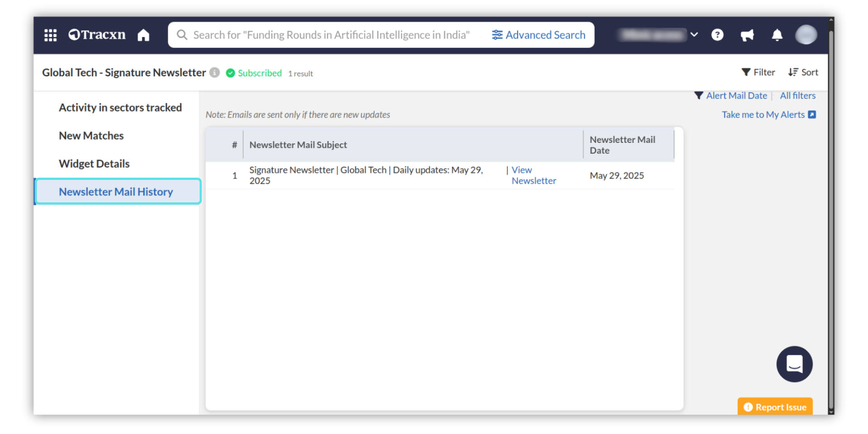Open Widget Details section
This screenshot has width=868, height=434.
click(x=94, y=164)
